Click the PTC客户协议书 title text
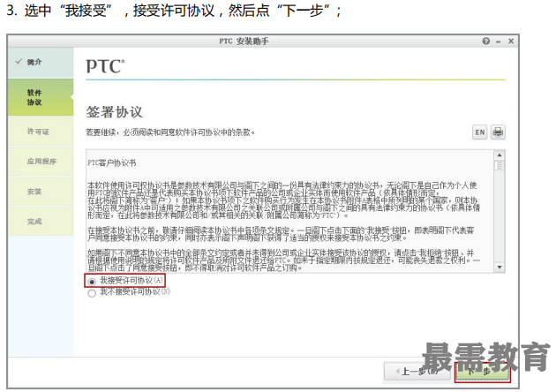 [x=112, y=163]
